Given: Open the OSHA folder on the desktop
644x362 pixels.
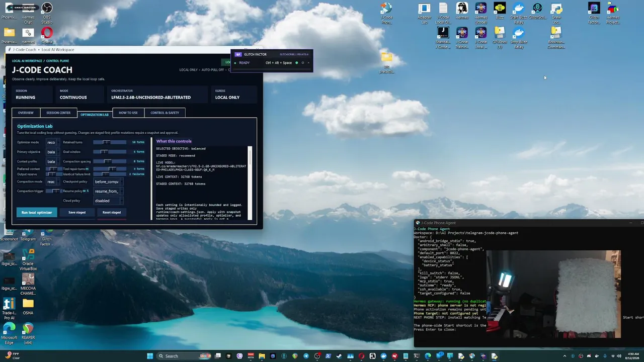Looking at the screenshot, I should (x=28, y=307).
